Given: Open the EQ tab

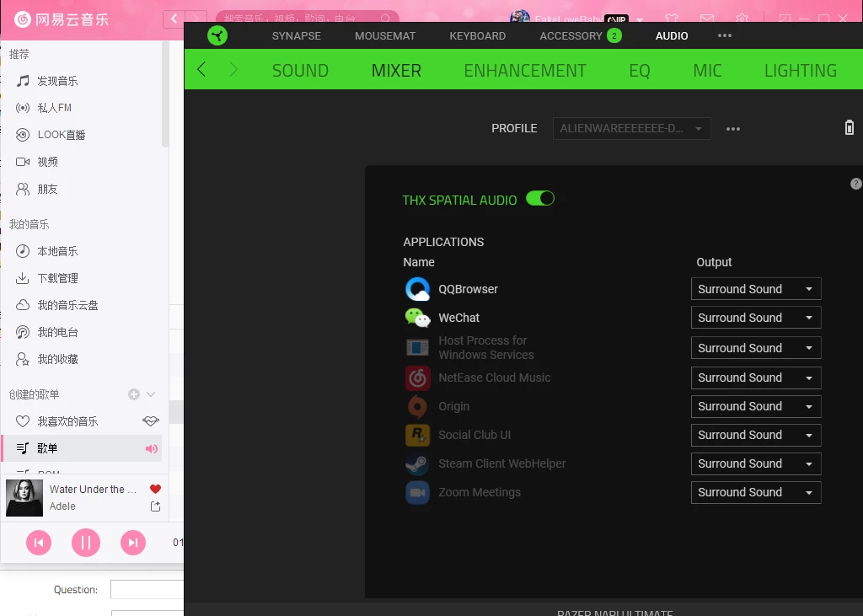Looking at the screenshot, I should 640,71.
